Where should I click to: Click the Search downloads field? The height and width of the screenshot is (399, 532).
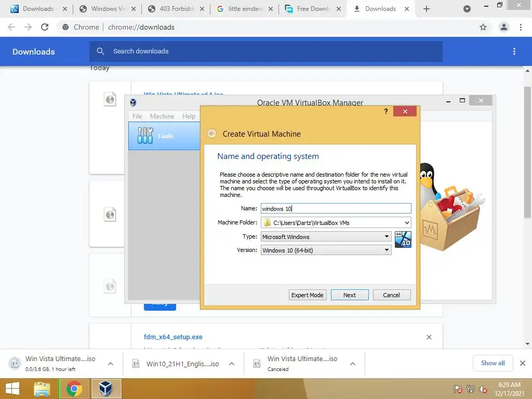(x=266, y=51)
